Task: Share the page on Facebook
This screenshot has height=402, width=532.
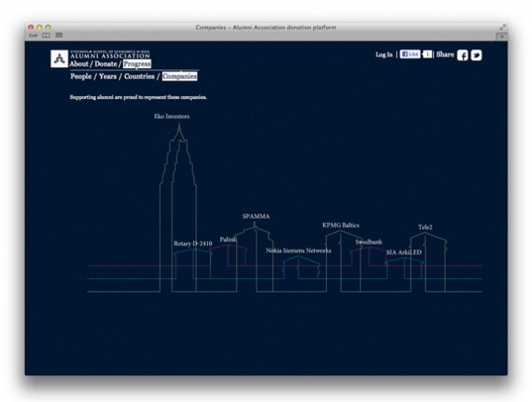Action: pos(462,55)
